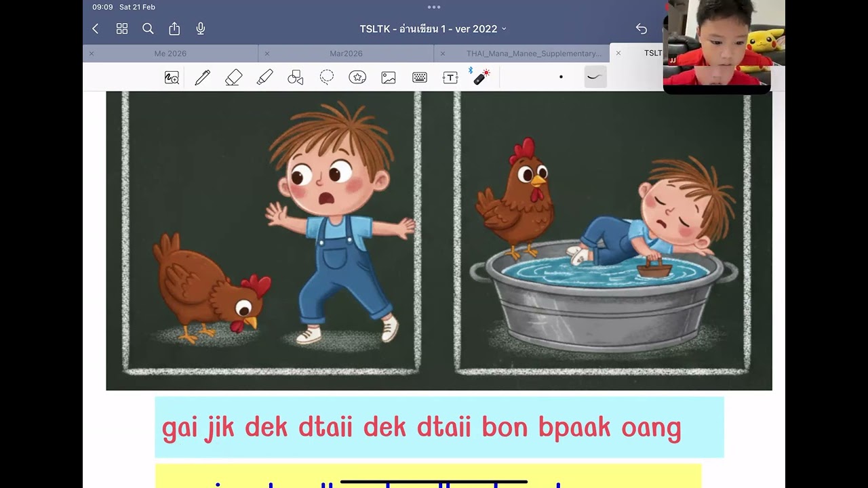
Task: Select the Highlighter tool
Action: click(x=264, y=77)
